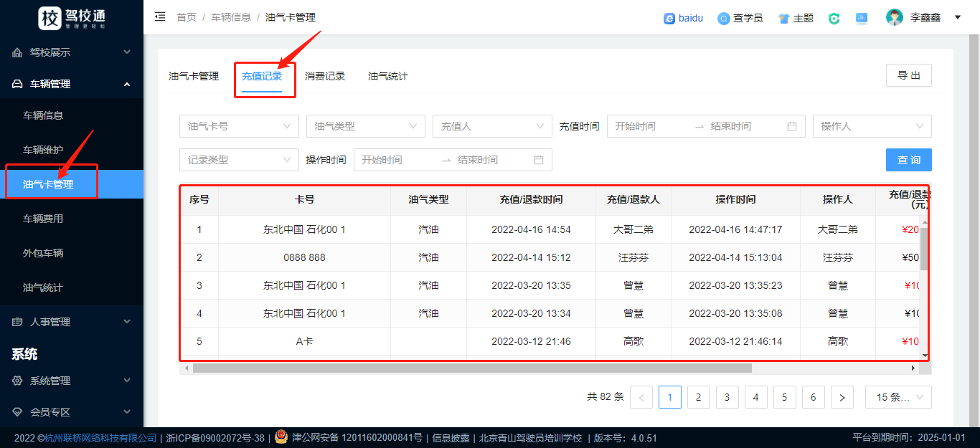Open the 记录类型 dropdown
980x448 pixels.
pos(239,160)
